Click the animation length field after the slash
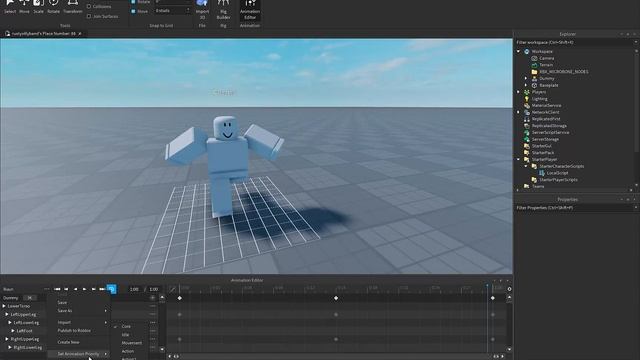The image size is (640, 360). (x=154, y=289)
